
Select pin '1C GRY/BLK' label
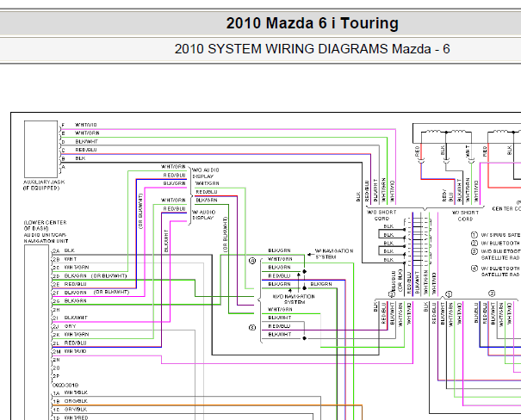tap(70, 410)
